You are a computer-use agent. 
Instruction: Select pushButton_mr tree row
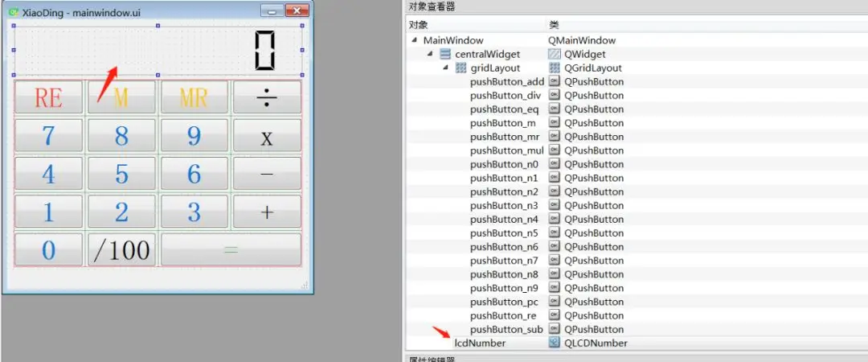[x=504, y=137]
